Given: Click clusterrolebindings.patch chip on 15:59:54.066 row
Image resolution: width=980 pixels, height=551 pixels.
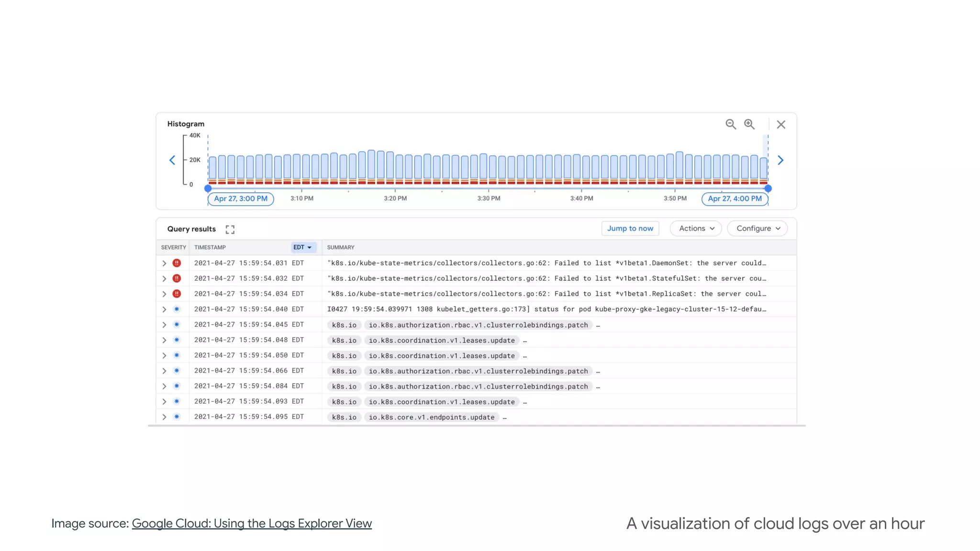Looking at the screenshot, I should 478,371.
